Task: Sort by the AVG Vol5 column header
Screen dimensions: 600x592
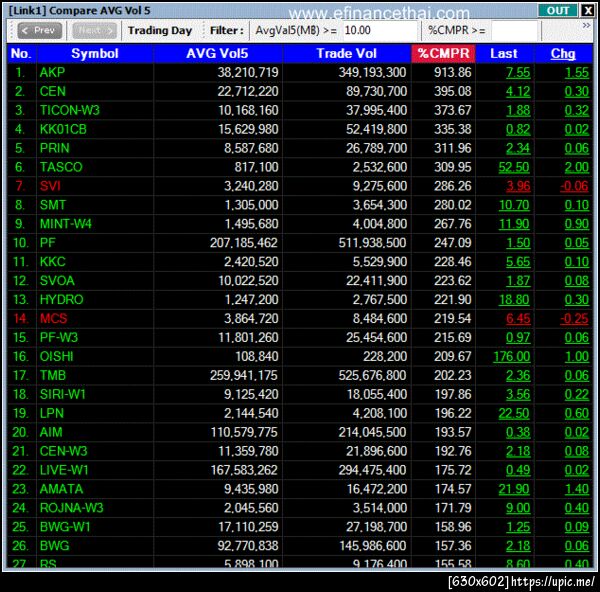Action: (217, 54)
